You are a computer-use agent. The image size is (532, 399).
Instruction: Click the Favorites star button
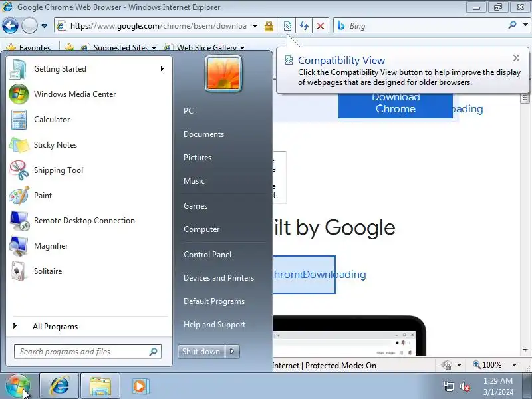pyautogui.click(x=29, y=47)
